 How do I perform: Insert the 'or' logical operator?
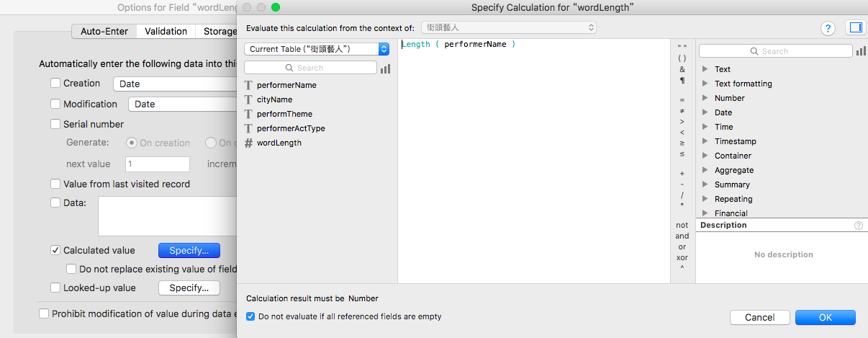[x=682, y=246]
